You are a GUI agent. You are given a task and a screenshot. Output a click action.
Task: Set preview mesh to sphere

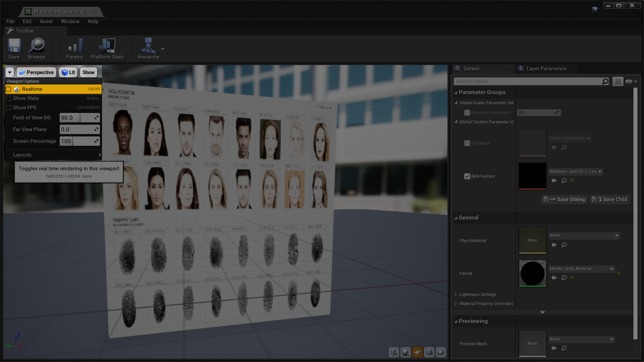click(406, 352)
